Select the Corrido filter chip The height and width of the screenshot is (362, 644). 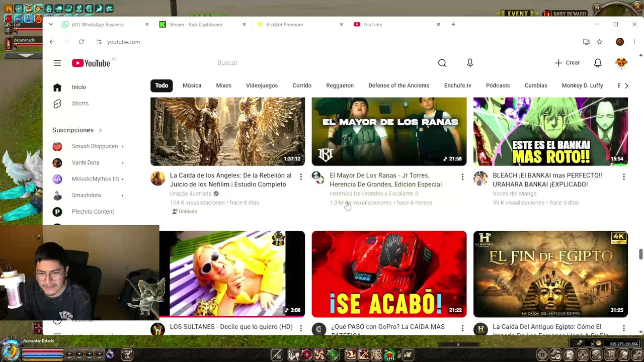302,85
